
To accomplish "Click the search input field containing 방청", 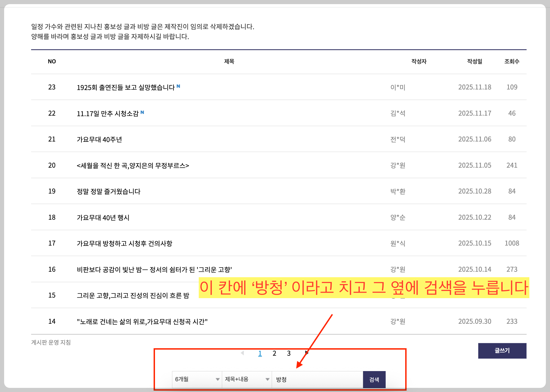I will [317, 379].
